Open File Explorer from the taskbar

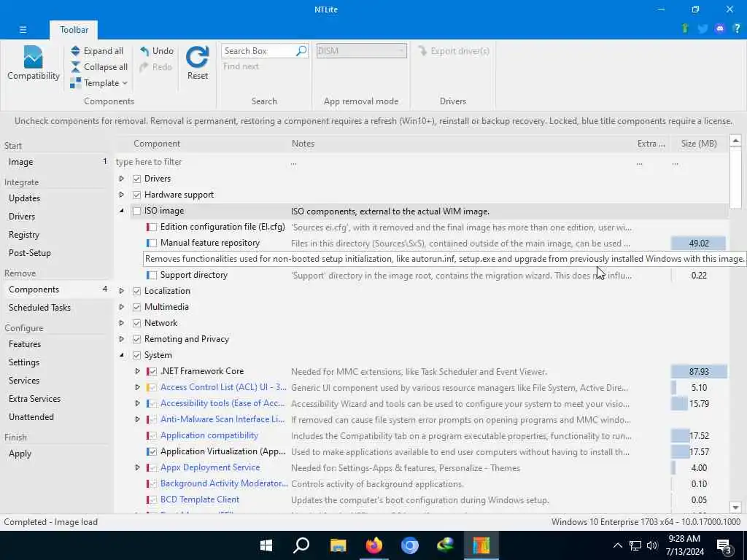[338, 545]
